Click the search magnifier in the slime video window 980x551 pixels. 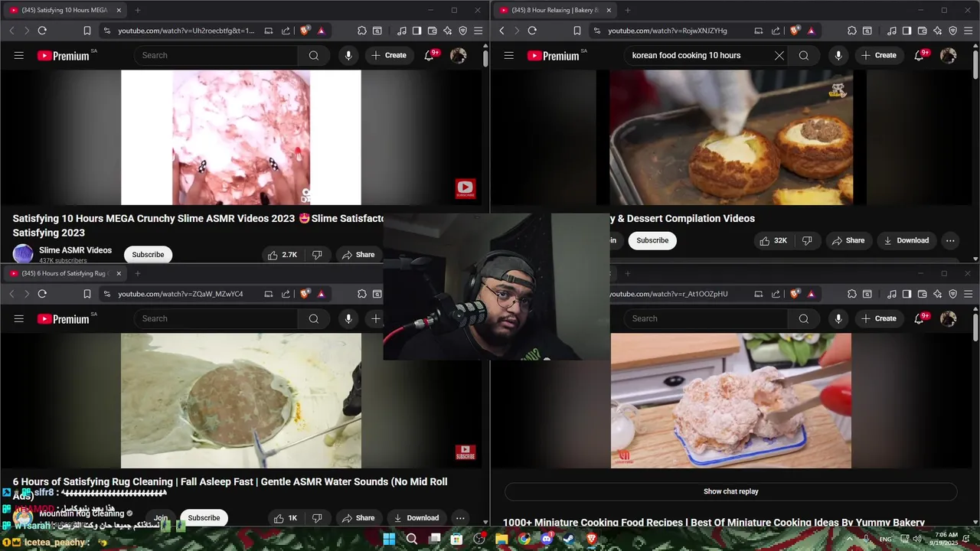coord(314,55)
